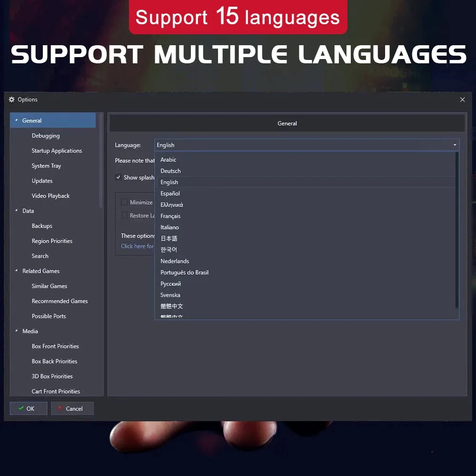Click the green checkmark OK button
This screenshot has height=476, width=476.
click(28, 408)
